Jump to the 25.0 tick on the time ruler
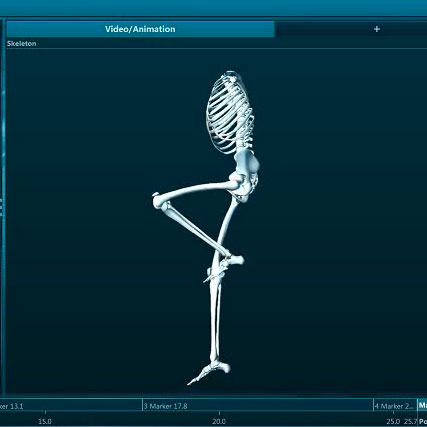 click(393, 421)
